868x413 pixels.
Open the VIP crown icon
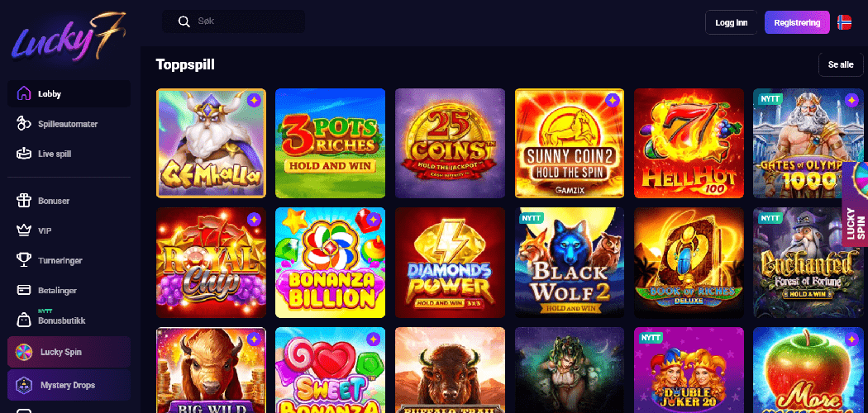[23, 230]
